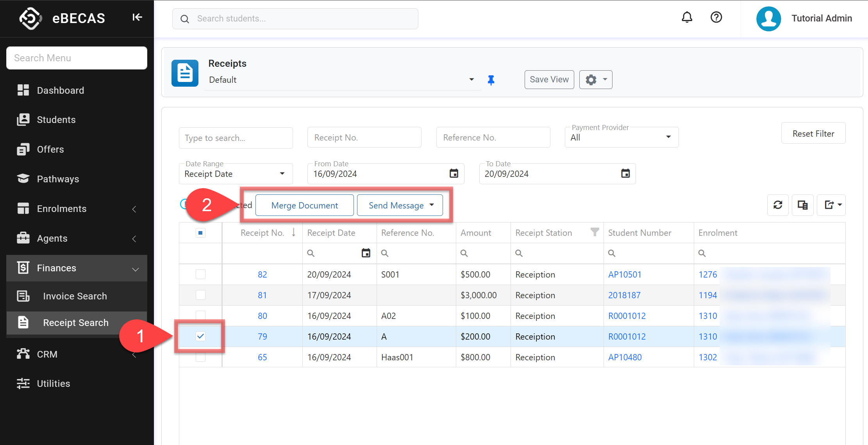Focus the Type to search field

pyautogui.click(x=236, y=138)
